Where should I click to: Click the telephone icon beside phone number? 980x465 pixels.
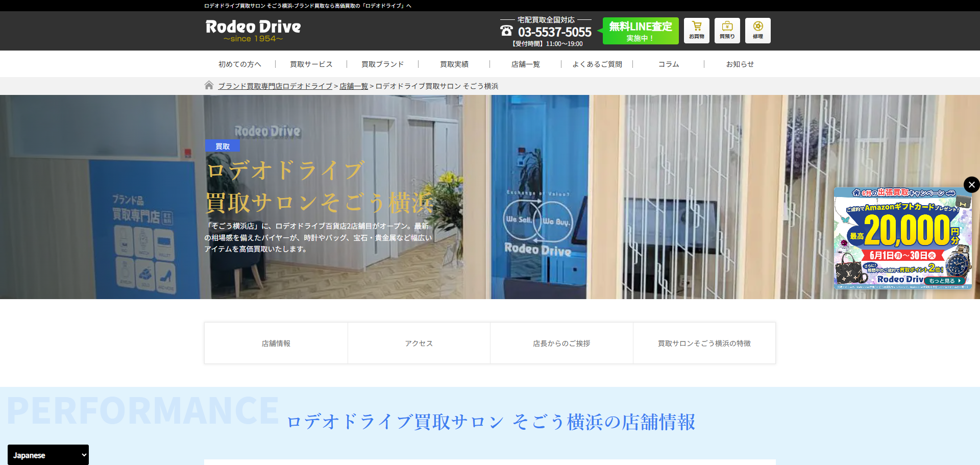(506, 31)
